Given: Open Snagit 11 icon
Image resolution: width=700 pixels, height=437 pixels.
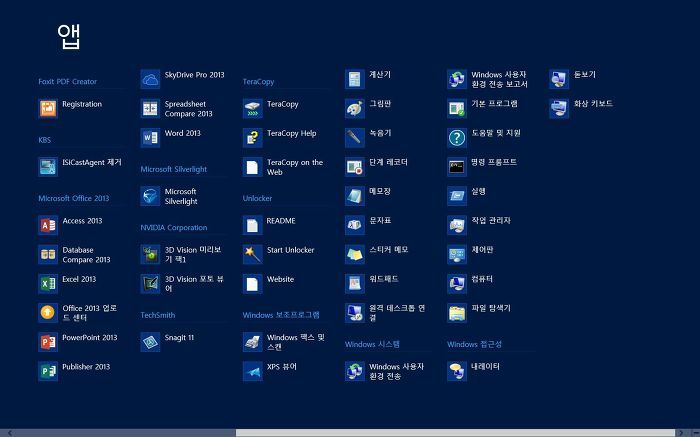Looking at the screenshot, I should pos(150,342).
